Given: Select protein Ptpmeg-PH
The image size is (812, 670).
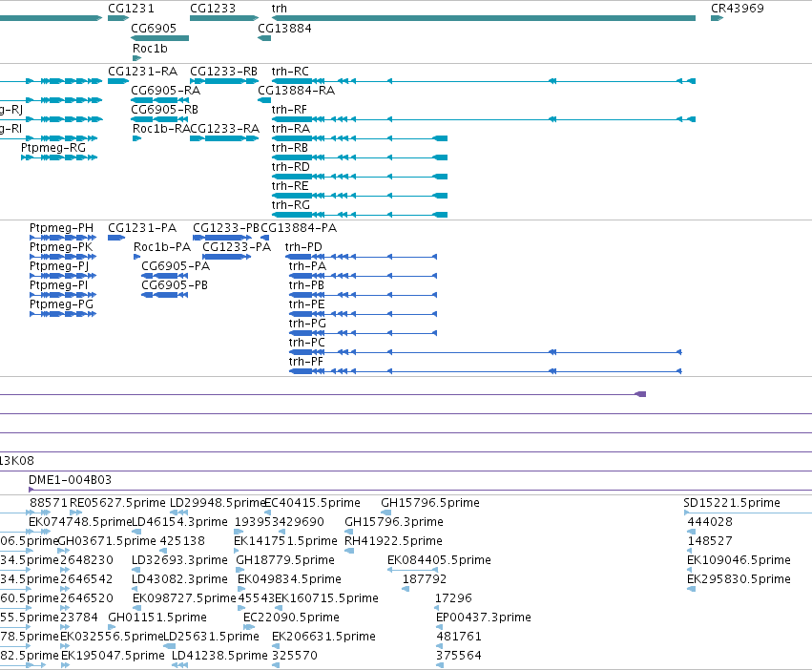Looking at the screenshot, I should pyautogui.click(x=63, y=238).
